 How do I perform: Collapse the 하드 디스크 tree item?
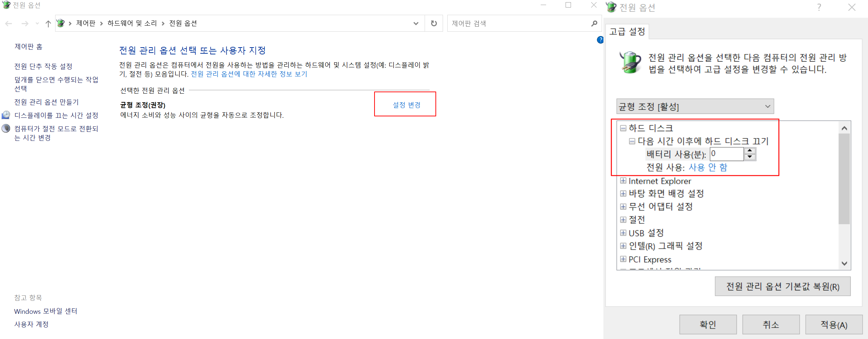623,128
